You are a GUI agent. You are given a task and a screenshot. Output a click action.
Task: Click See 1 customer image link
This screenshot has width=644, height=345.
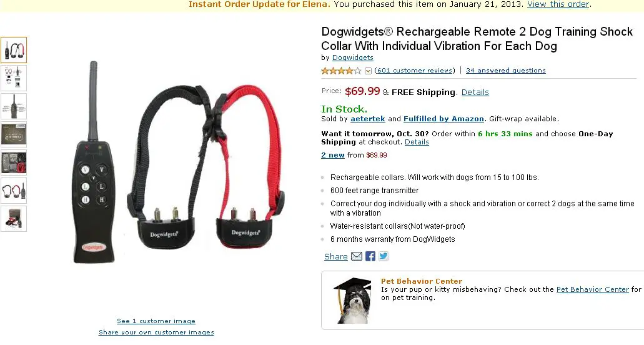coord(156,321)
